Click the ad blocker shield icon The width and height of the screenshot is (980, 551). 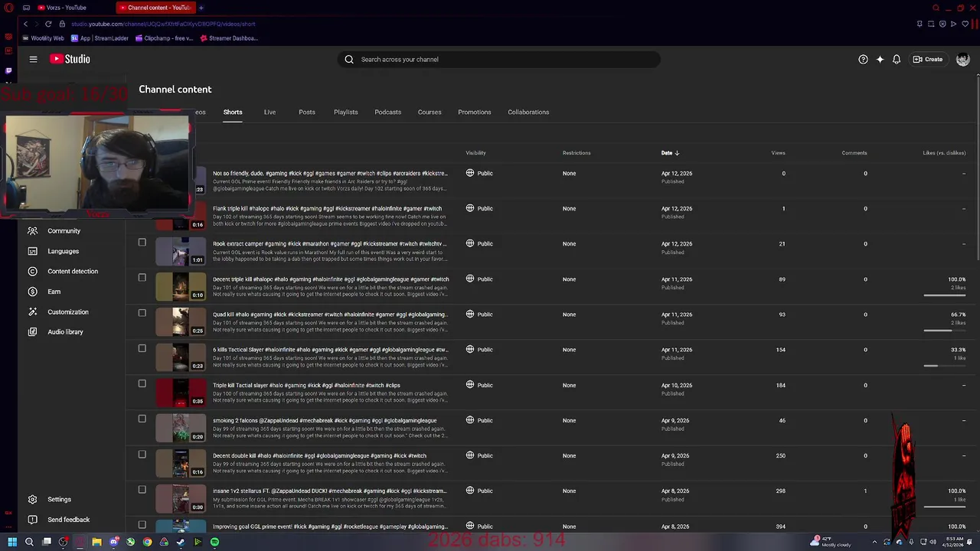pos(942,24)
